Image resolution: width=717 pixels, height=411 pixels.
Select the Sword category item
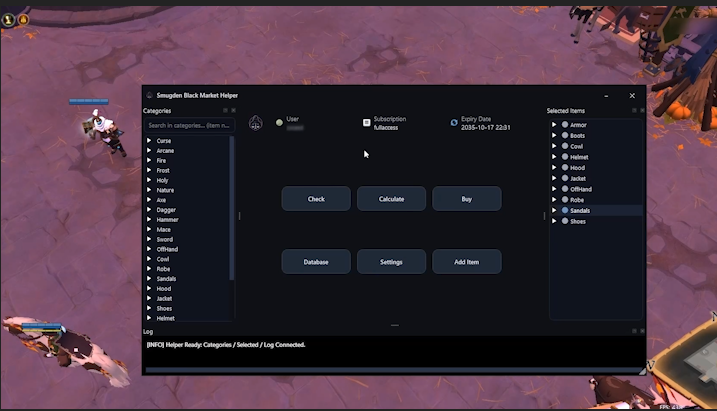164,239
